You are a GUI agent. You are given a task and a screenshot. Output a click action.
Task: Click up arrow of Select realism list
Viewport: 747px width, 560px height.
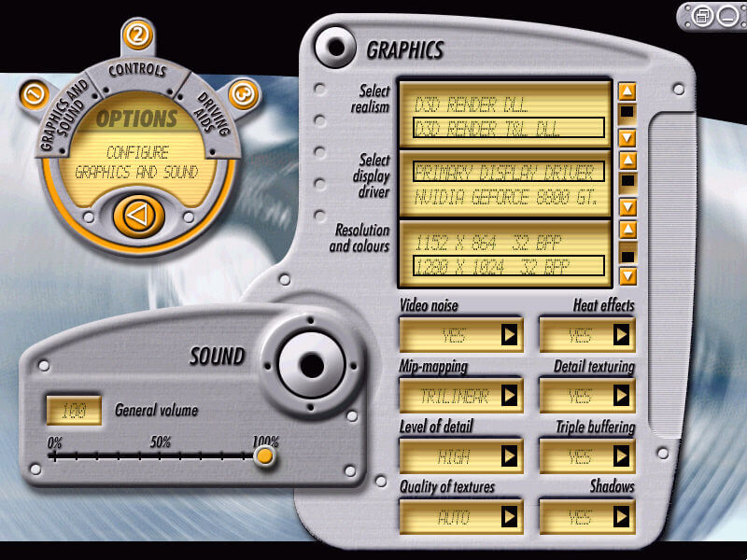pos(627,91)
